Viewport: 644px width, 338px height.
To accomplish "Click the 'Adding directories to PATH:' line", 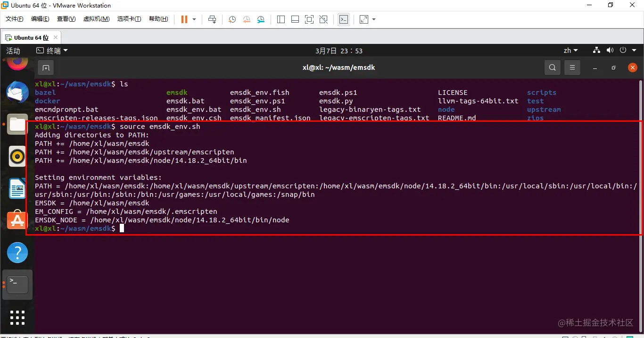I will 92,135.
